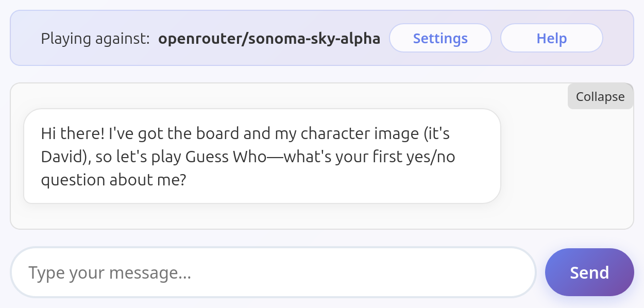This screenshot has height=308, width=644.
Task: Open the Settings panel
Action: 440,38
